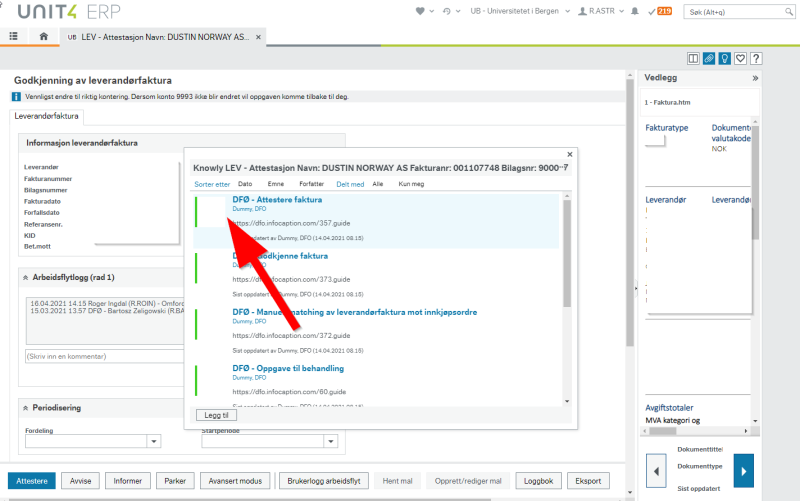
Task: Expand the favorites heart dropdown arrow
Action: click(x=432, y=11)
